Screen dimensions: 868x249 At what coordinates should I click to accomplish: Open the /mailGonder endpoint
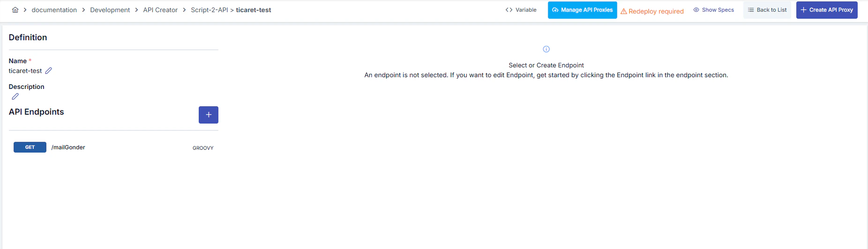[x=68, y=147]
